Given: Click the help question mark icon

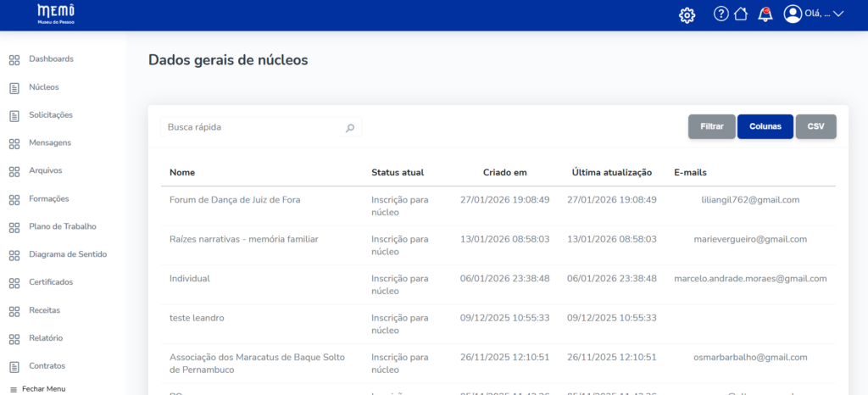Looking at the screenshot, I should click(721, 14).
